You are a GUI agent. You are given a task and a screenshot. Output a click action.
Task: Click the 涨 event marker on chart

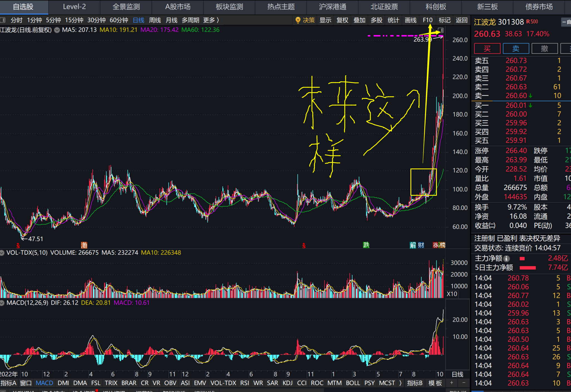436,245
